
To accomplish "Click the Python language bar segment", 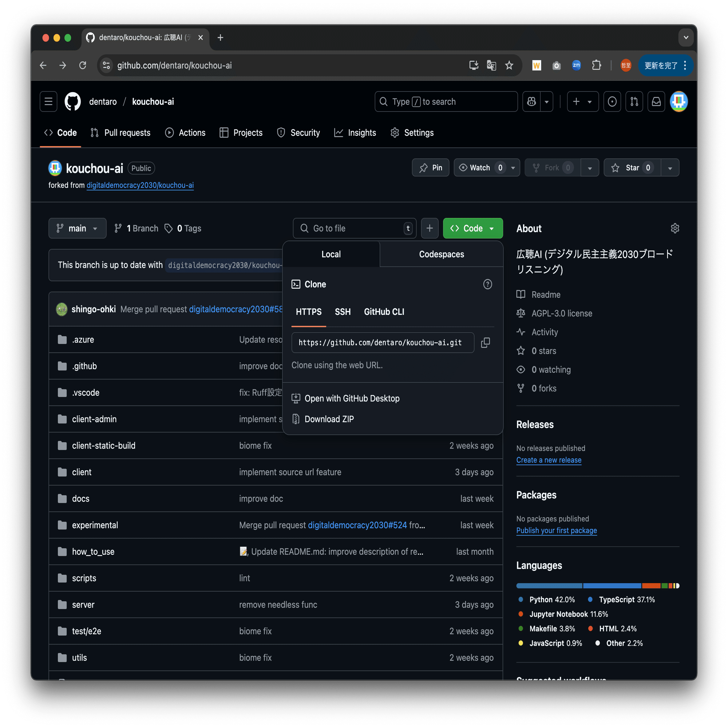I will point(549,586).
